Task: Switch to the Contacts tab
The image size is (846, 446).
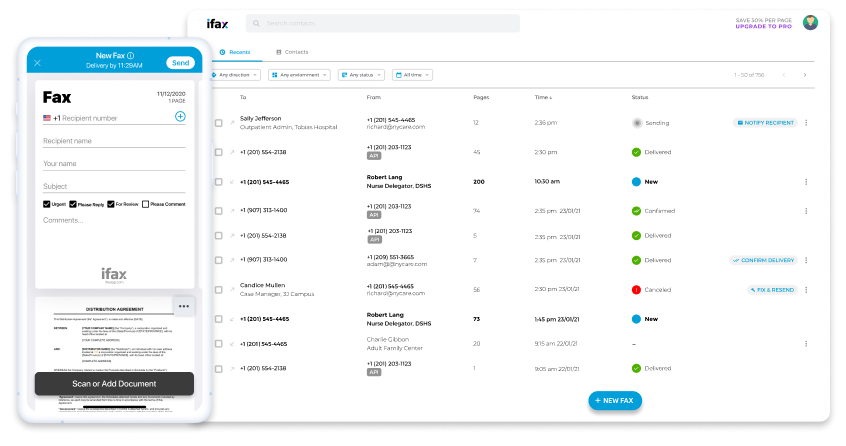Action: click(x=292, y=52)
